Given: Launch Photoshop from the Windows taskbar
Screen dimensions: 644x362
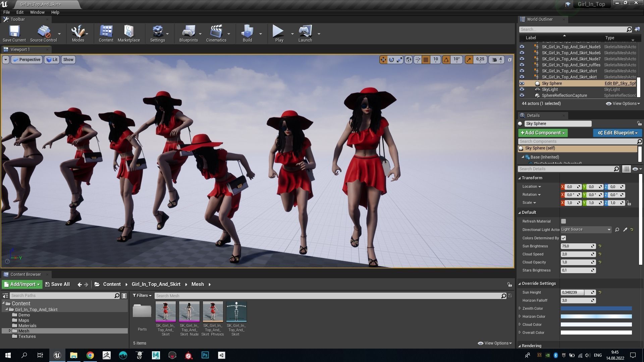Looking at the screenshot, I should [205, 355].
